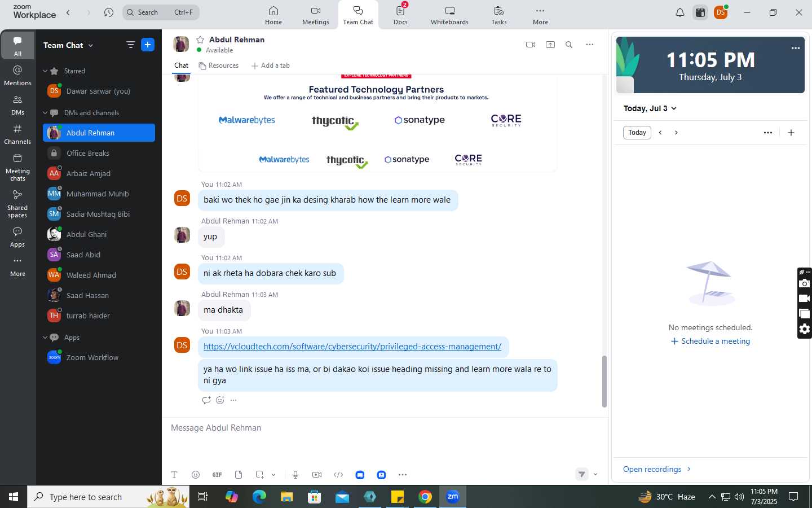Select All in the left sidebar
Screen dimensions: 812x508
[17, 45]
